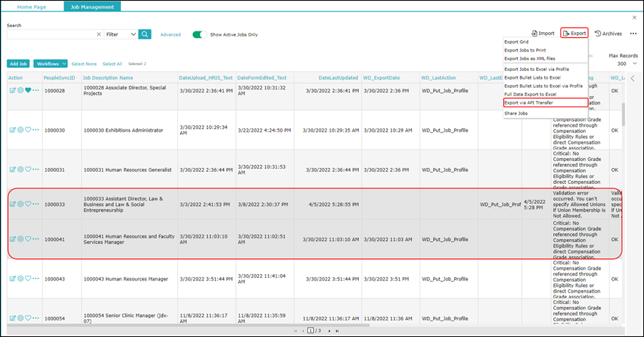The height and width of the screenshot is (337, 644).
Task: Clear search text with X icon
Action: [x=99, y=34]
